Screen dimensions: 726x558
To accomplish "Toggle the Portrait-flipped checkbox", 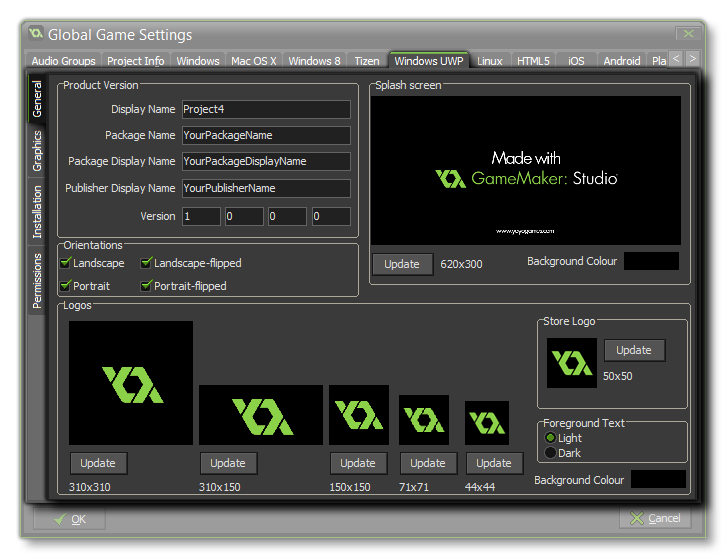I will 147,286.
